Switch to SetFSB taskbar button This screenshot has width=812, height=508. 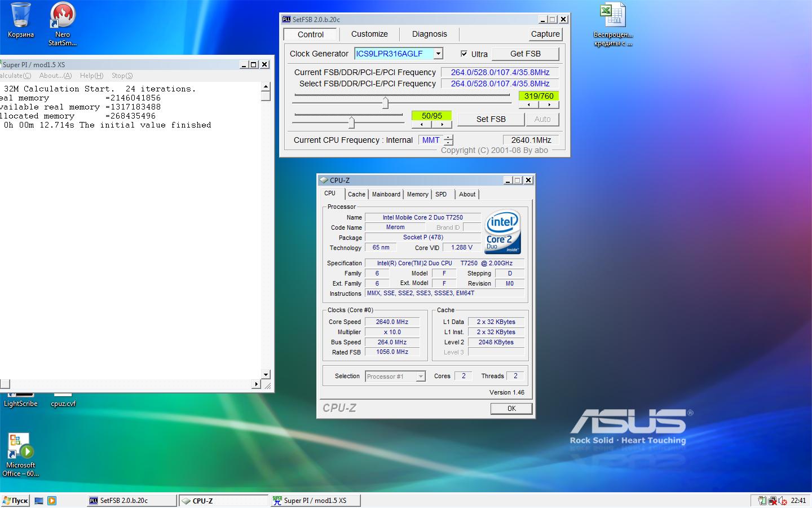coord(131,501)
